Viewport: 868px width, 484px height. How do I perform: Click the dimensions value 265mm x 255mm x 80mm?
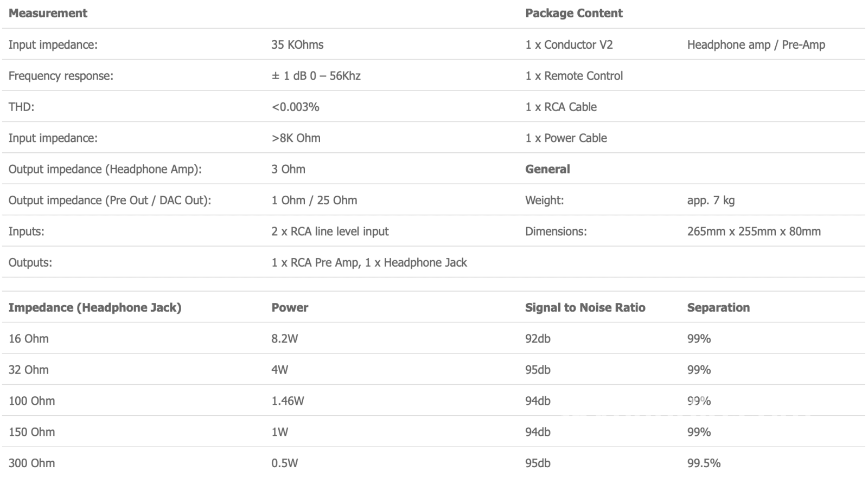coord(754,231)
